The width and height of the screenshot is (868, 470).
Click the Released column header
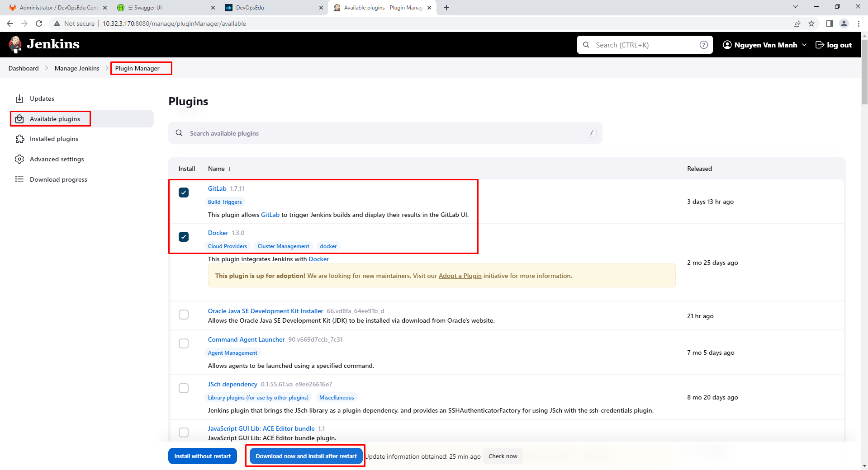(699, 169)
